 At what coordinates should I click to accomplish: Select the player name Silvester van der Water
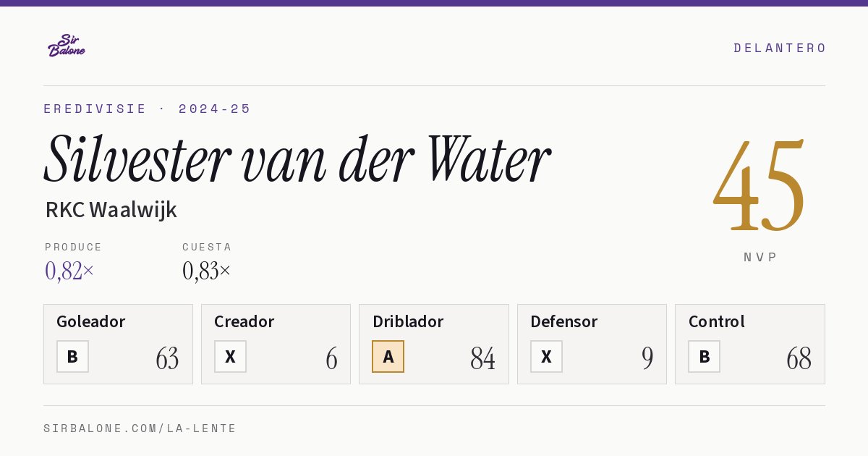[297, 159]
